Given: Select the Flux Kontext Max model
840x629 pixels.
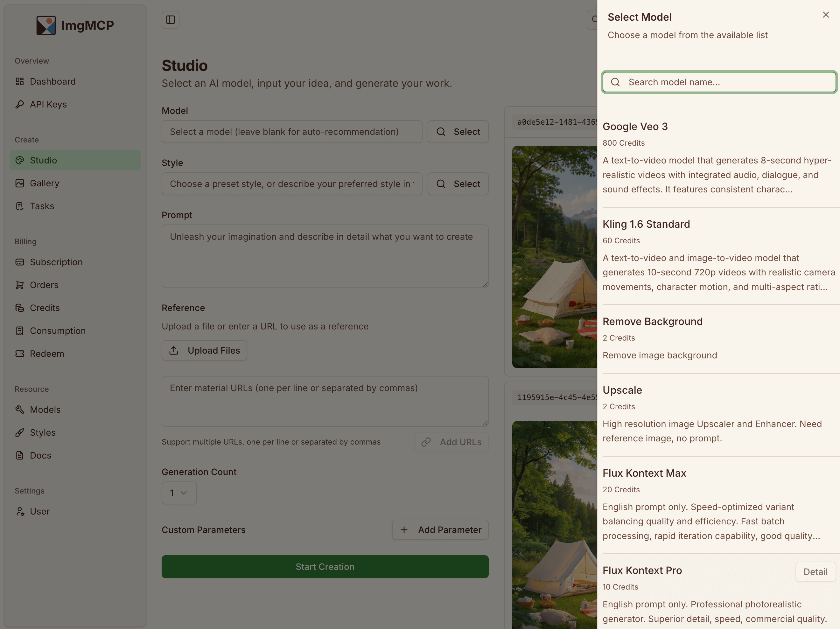Looking at the screenshot, I should pos(719,505).
